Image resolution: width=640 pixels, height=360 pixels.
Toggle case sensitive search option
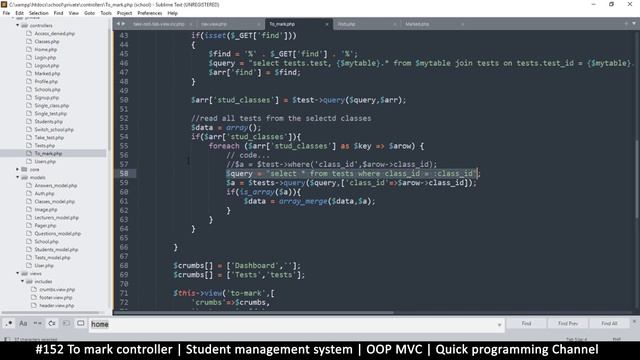[23, 324]
